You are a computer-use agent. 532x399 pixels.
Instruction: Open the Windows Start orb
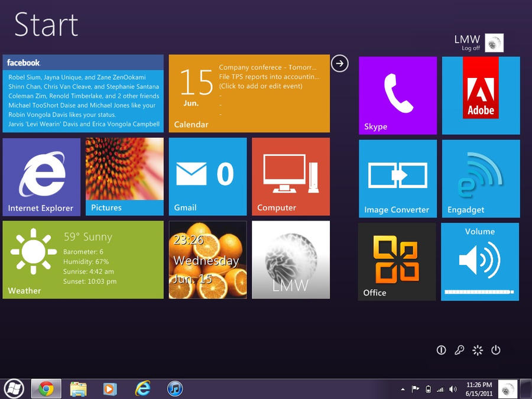(14, 388)
